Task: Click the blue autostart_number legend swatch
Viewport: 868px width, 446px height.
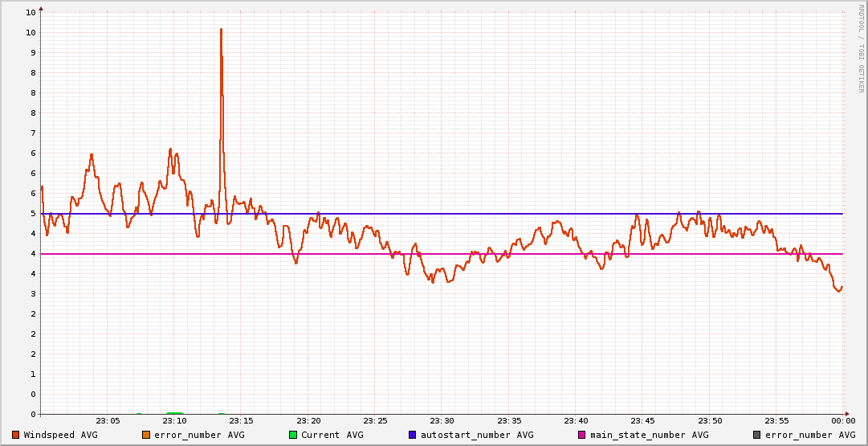Action: tap(413, 435)
